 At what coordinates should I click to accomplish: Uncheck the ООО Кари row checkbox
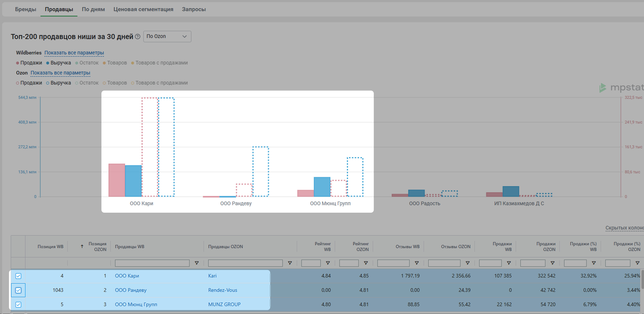18,276
